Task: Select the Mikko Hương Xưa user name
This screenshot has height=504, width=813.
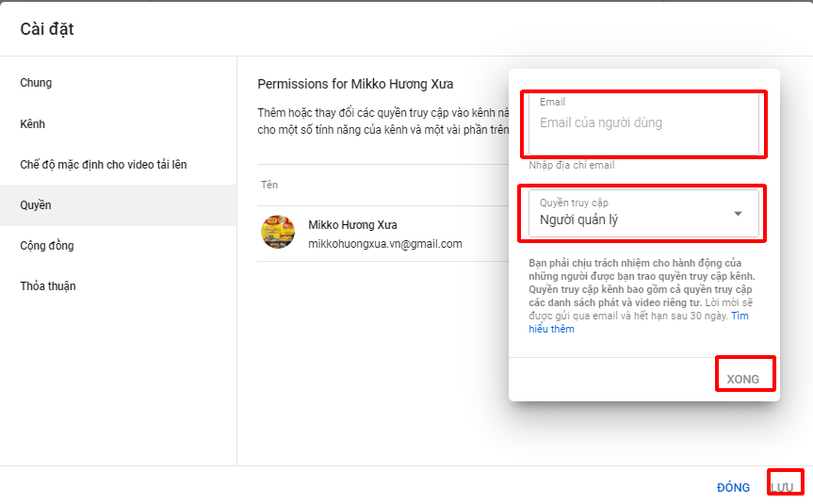Action: [x=352, y=225]
